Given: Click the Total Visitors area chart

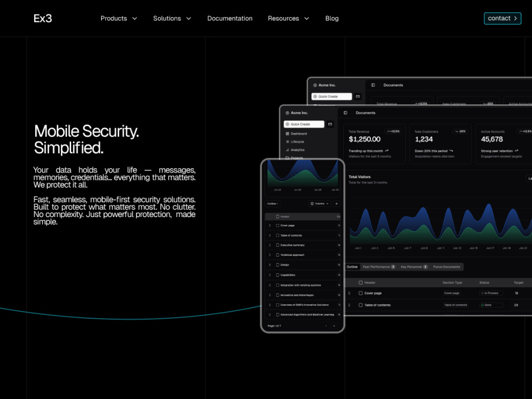Looking at the screenshot, I should 440,223.
